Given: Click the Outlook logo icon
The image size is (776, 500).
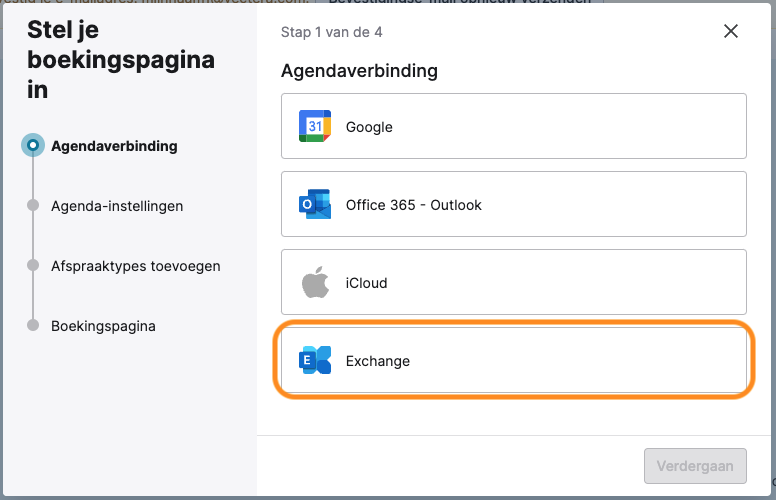Looking at the screenshot, I should (x=315, y=204).
